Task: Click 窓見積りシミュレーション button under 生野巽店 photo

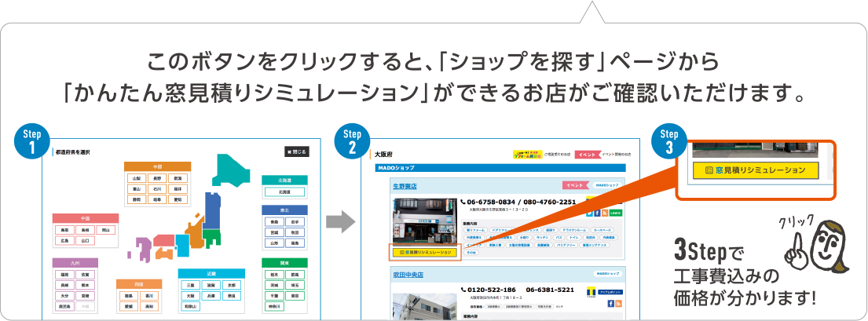Action: [x=425, y=252]
